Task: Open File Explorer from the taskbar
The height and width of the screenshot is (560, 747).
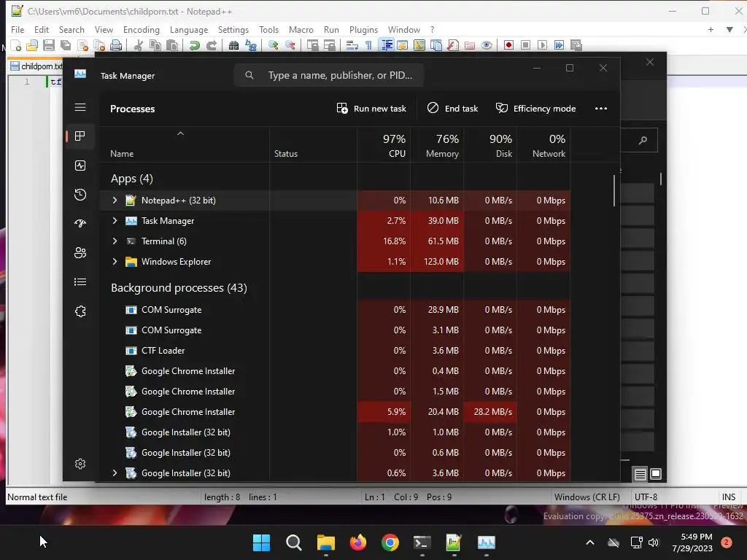Action: tap(326, 542)
